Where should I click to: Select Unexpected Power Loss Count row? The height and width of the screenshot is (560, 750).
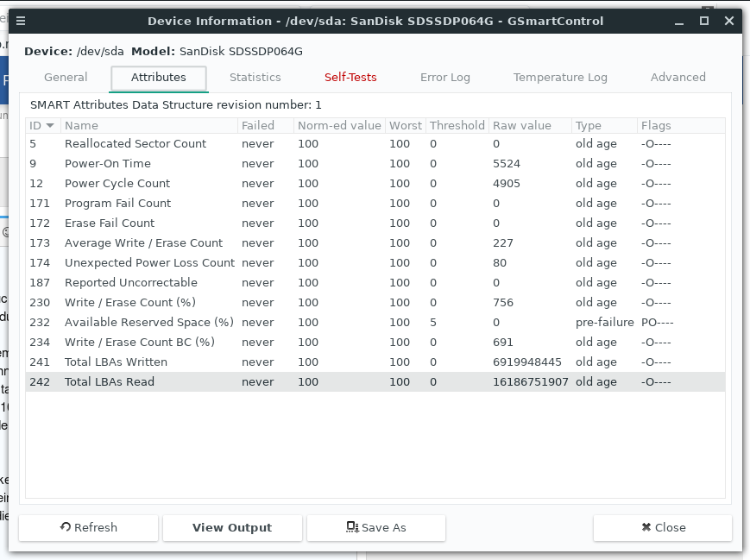375,262
